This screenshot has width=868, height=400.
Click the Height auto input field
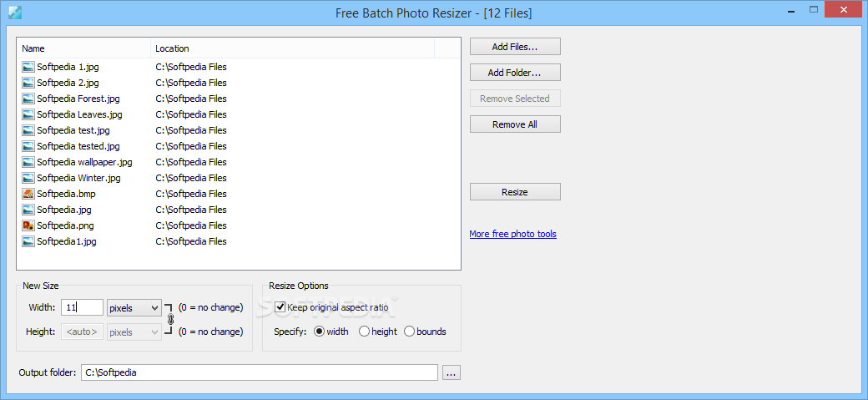coord(82,332)
